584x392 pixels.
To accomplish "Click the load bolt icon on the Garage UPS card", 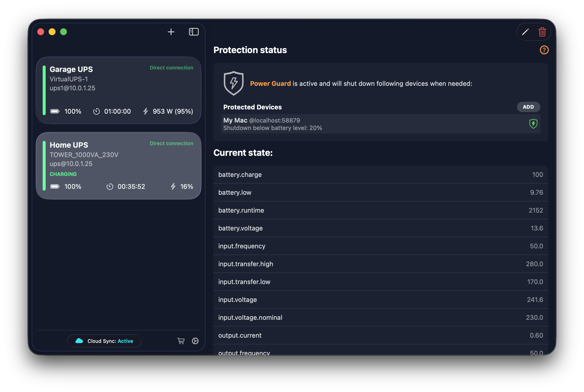I will click(x=146, y=111).
